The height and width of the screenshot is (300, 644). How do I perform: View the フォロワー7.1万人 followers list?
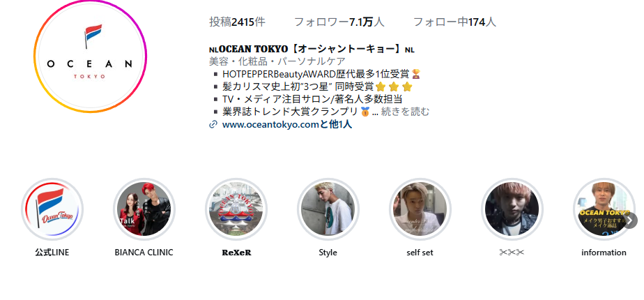[x=339, y=22]
